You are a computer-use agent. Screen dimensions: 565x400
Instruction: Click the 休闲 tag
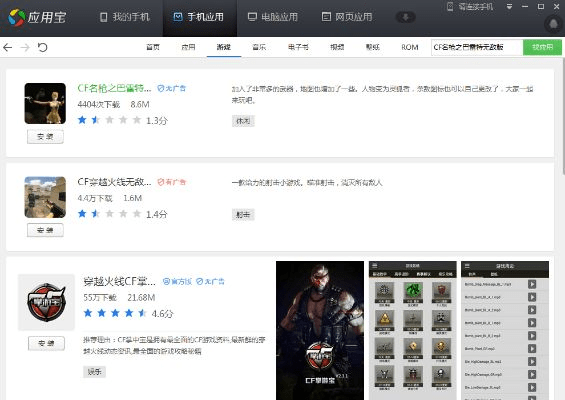click(x=243, y=121)
